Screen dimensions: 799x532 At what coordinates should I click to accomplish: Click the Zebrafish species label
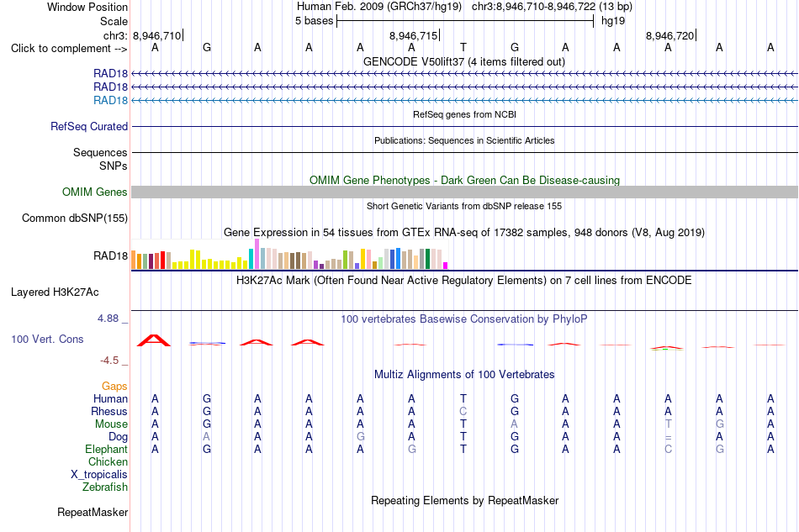104,487
